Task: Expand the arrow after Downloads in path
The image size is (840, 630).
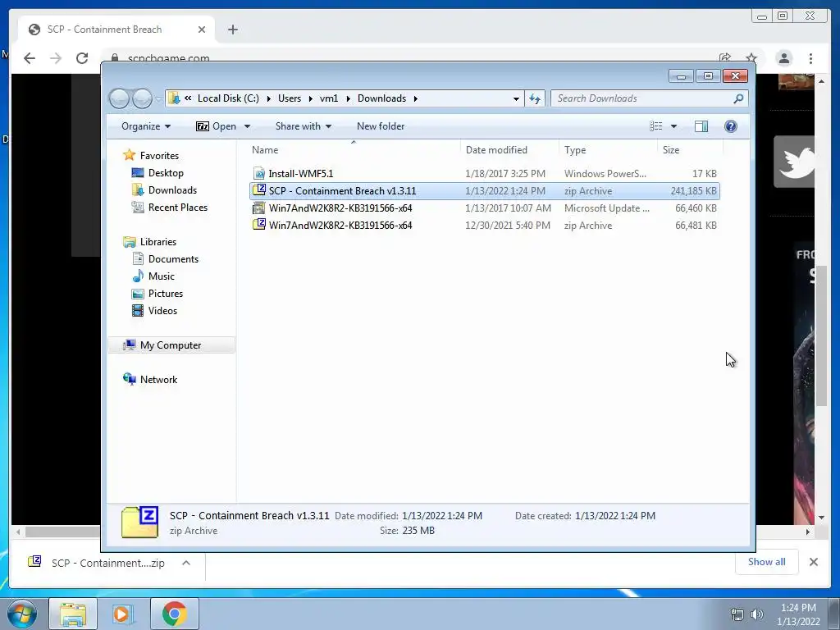Action: pyautogui.click(x=416, y=98)
